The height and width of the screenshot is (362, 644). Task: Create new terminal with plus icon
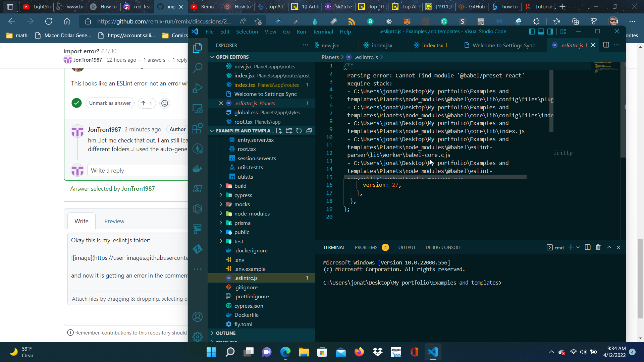coord(571,247)
